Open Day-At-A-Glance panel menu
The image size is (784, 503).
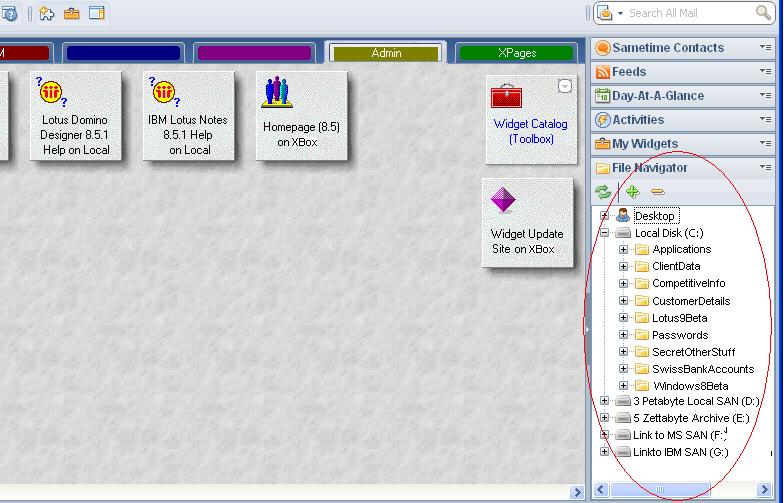(x=765, y=95)
